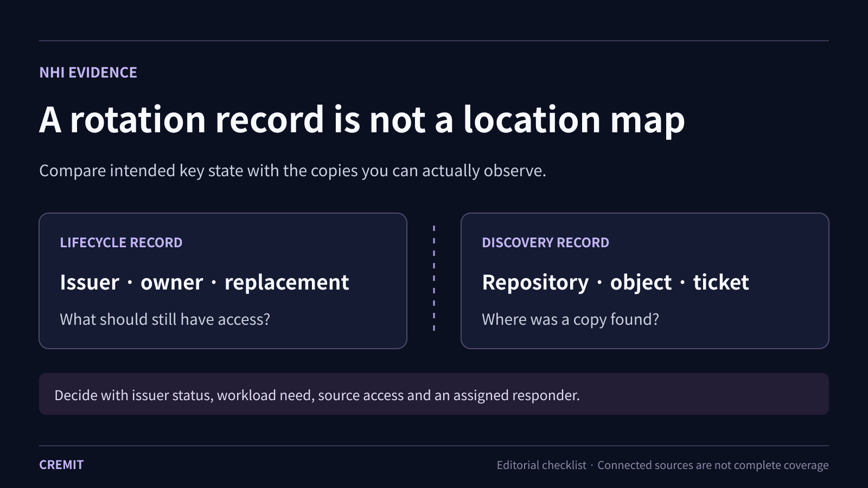This screenshot has height=488, width=868.
Task: Click 'Repository · object · ticket' text
Action: (615, 283)
